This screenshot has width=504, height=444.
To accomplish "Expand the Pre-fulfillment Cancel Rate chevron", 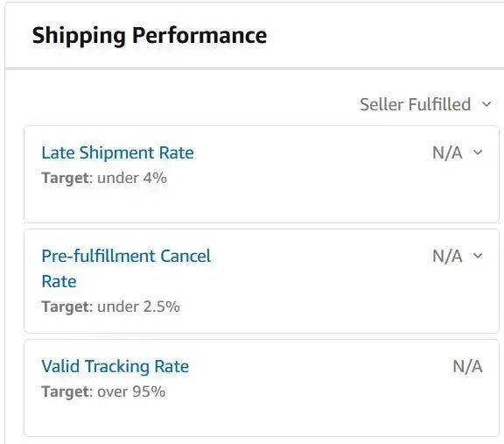I will point(478,256).
